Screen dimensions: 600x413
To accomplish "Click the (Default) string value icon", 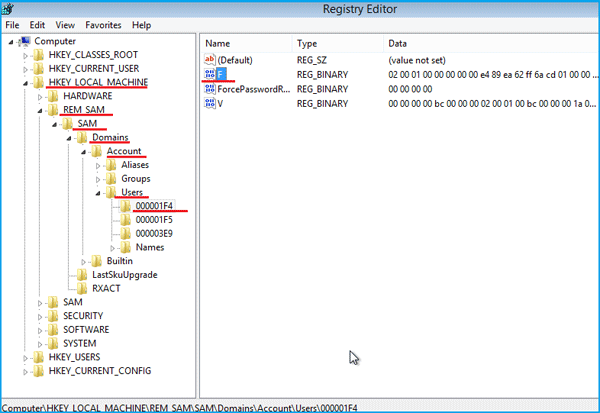I will tap(210, 60).
